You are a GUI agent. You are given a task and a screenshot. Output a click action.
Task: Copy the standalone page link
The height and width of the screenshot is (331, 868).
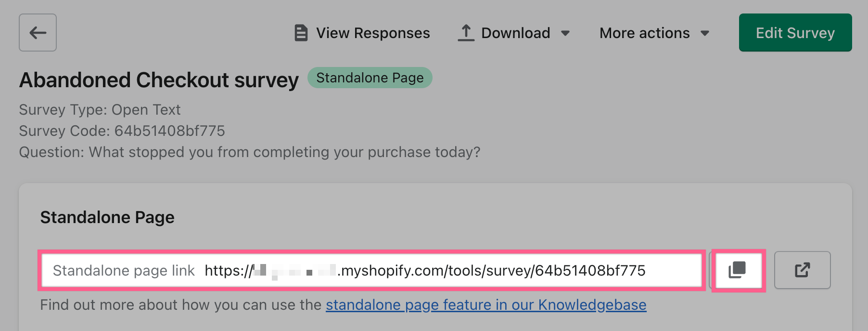[x=737, y=270]
